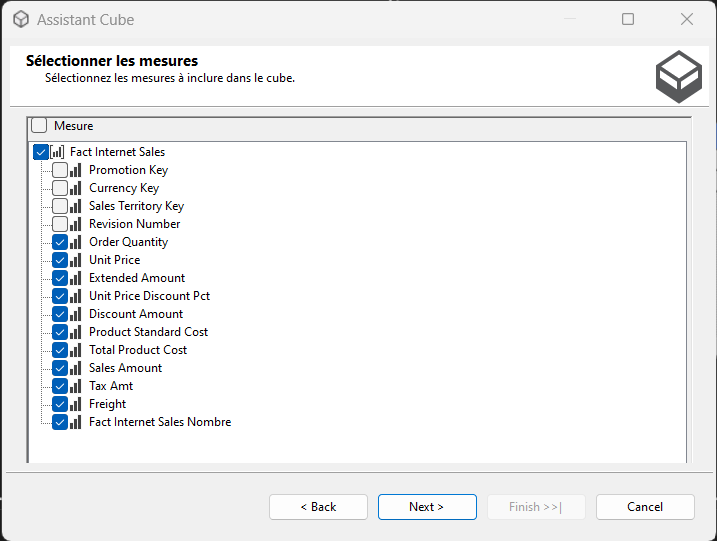Viewport: 717px width, 541px height.
Task: Click the large cube logo in the header
Action: [x=679, y=76]
